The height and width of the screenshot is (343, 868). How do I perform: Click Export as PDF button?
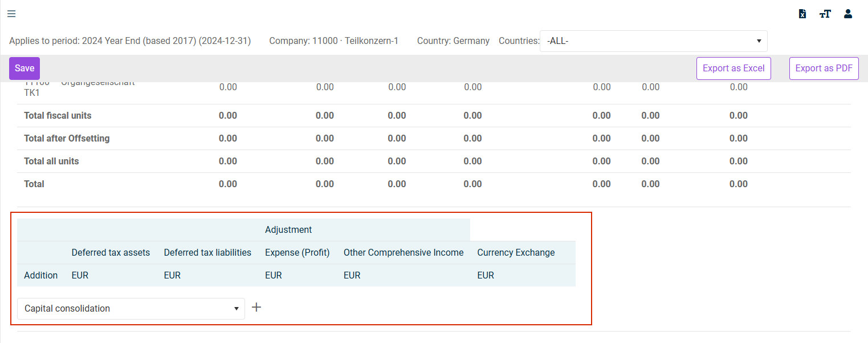[824, 68]
